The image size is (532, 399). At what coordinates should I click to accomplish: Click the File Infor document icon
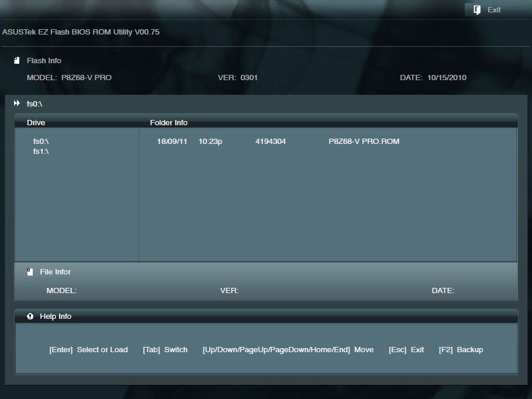30,272
